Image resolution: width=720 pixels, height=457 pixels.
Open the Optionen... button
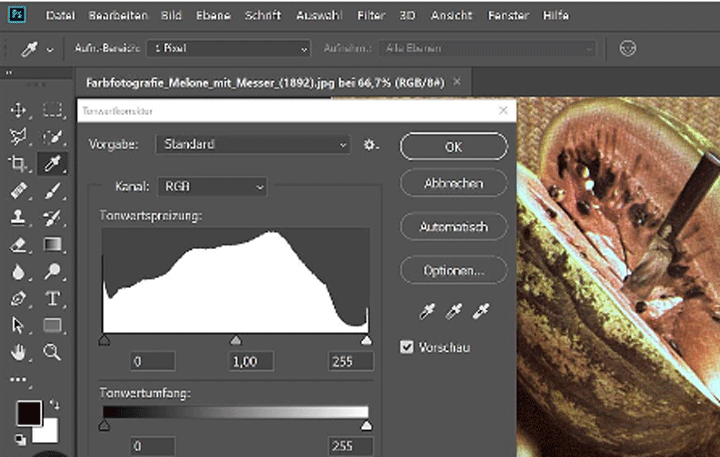pos(454,270)
